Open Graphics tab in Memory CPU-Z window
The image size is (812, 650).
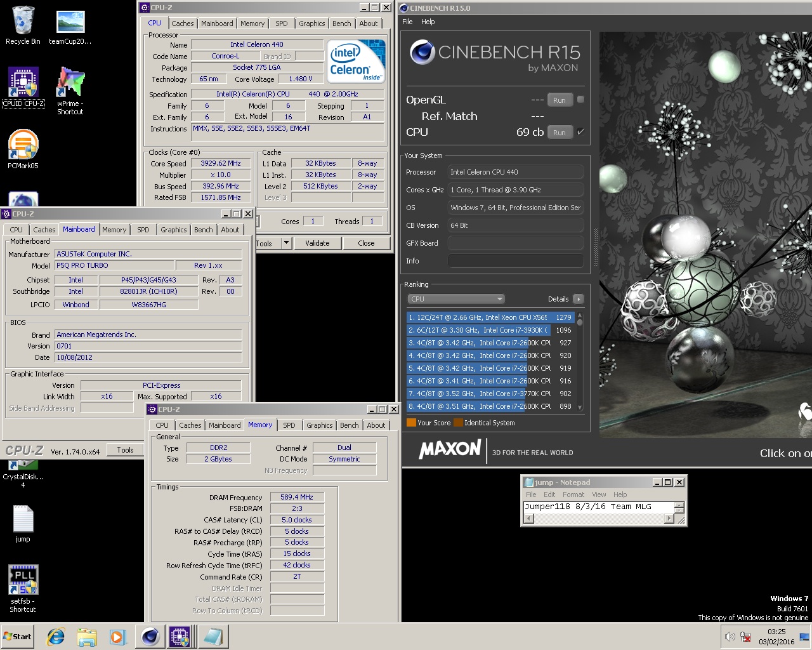[319, 425]
